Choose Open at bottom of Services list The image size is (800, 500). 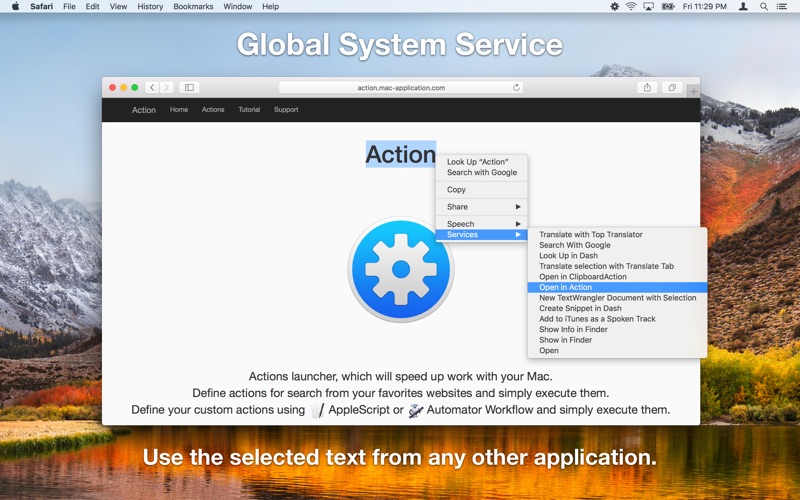click(x=618, y=351)
